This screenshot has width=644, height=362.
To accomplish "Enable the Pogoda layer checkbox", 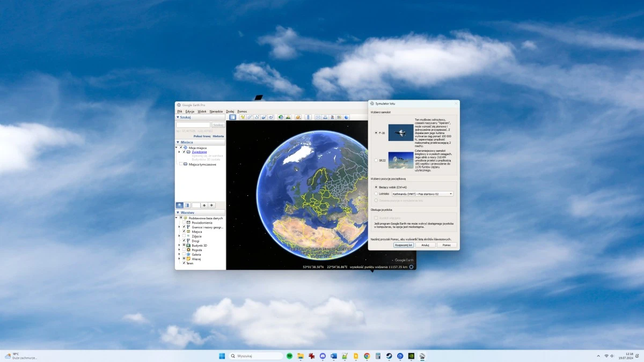I will pyautogui.click(x=184, y=250).
